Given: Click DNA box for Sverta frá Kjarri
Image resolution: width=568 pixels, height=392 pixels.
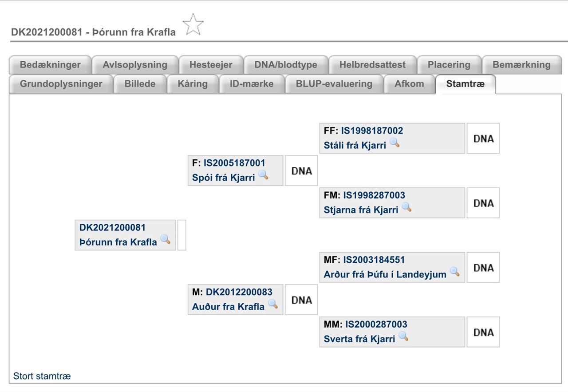Looking at the screenshot, I should point(483,332).
